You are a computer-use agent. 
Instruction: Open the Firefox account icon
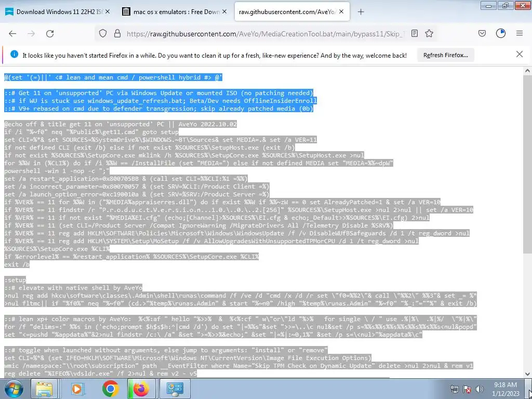[501, 33]
